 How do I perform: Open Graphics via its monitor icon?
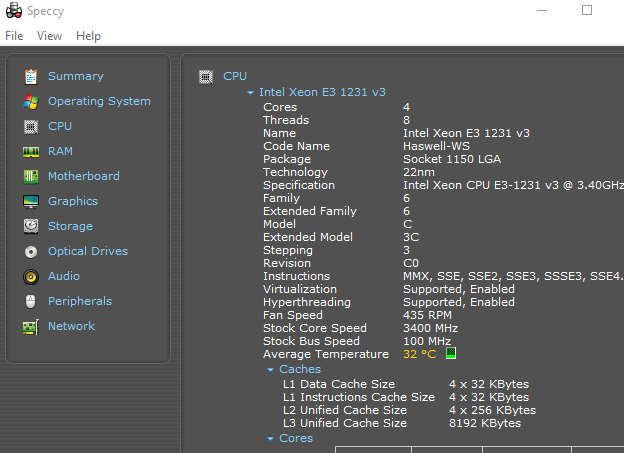point(31,201)
